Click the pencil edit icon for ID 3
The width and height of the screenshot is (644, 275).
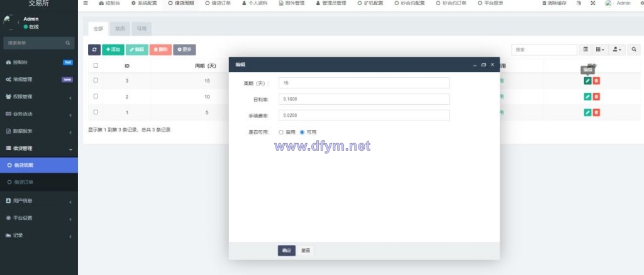tap(587, 81)
